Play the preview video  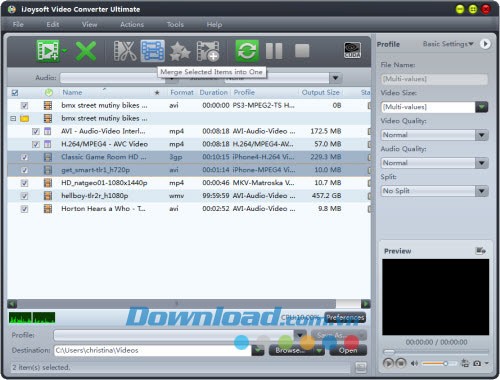pyautogui.click(x=388, y=363)
